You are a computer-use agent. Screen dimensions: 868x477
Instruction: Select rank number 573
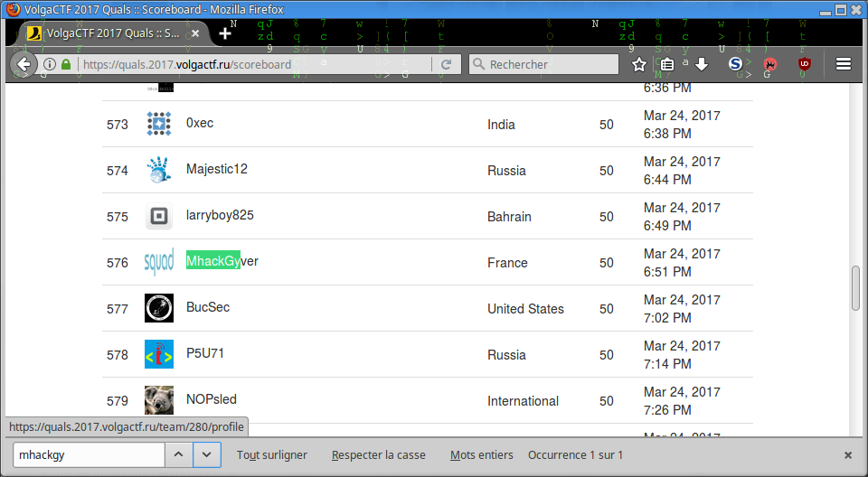pos(118,125)
